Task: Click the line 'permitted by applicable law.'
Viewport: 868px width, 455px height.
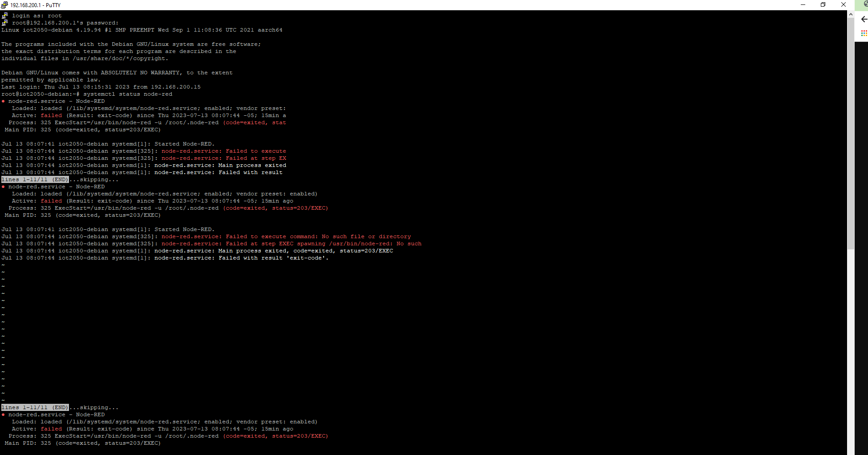Action: (x=51, y=80)
